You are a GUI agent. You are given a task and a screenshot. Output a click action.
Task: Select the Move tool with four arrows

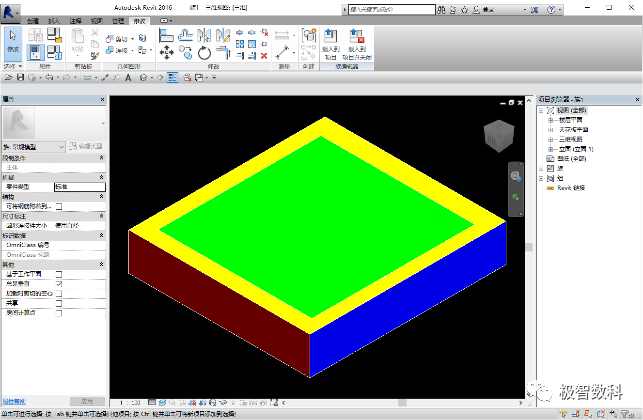point(166,52)
